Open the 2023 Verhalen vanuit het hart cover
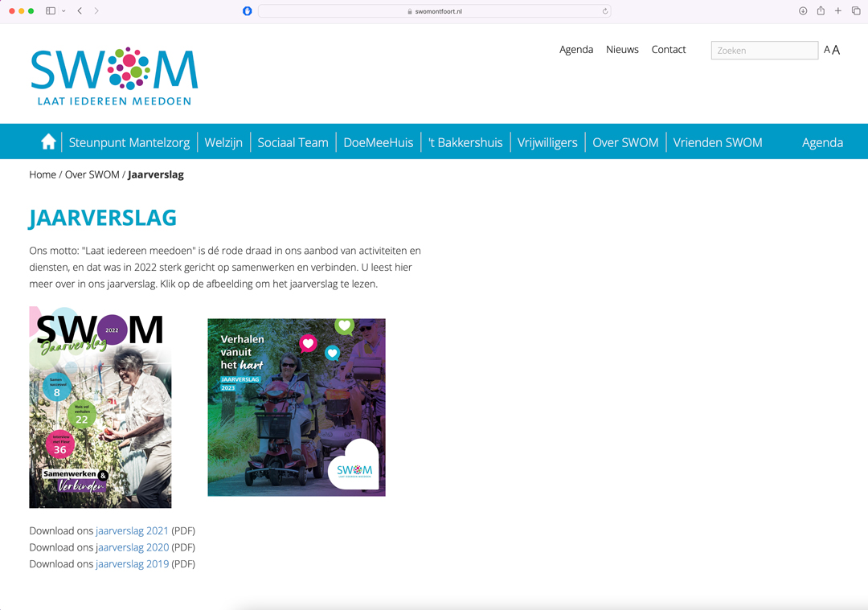 (297, 407)
